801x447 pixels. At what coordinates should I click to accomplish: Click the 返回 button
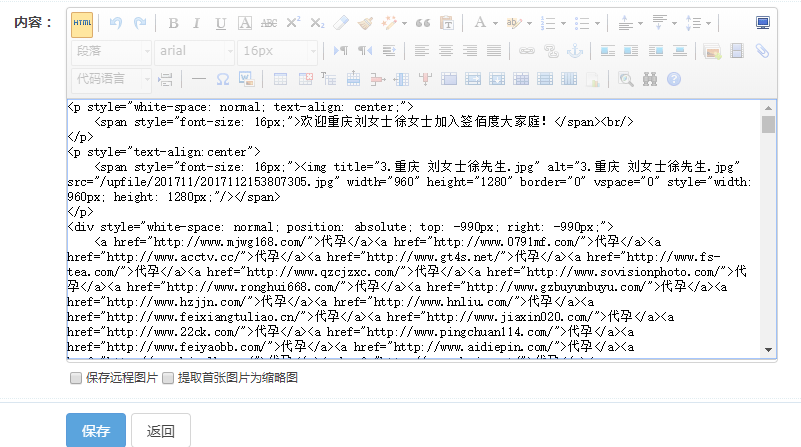click(x=161, y=431)
